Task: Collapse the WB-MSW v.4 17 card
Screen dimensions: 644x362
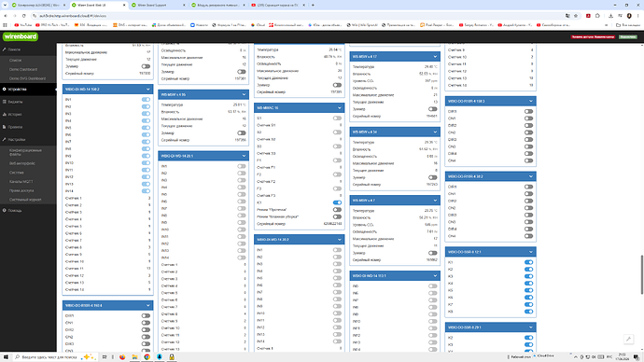Action: click(435, 56)
